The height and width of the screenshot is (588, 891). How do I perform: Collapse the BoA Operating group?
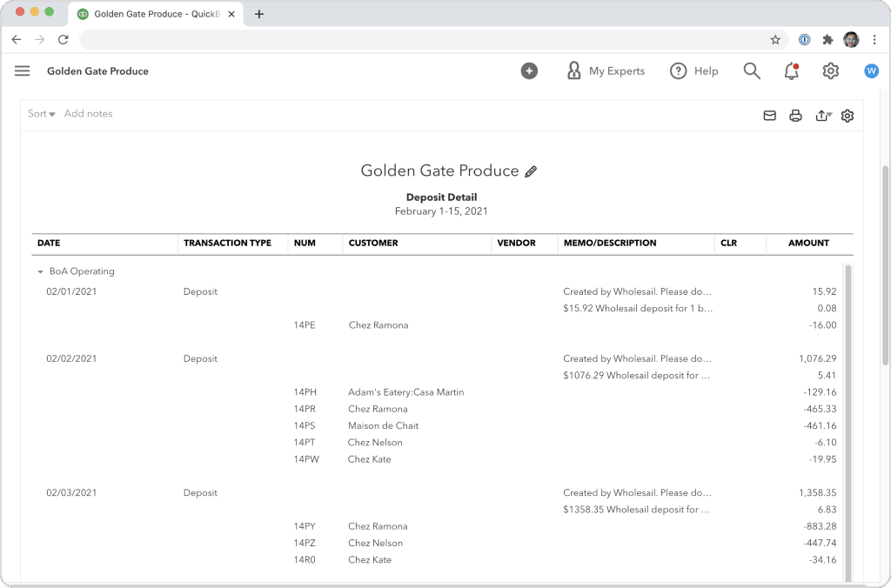(40, 271)
